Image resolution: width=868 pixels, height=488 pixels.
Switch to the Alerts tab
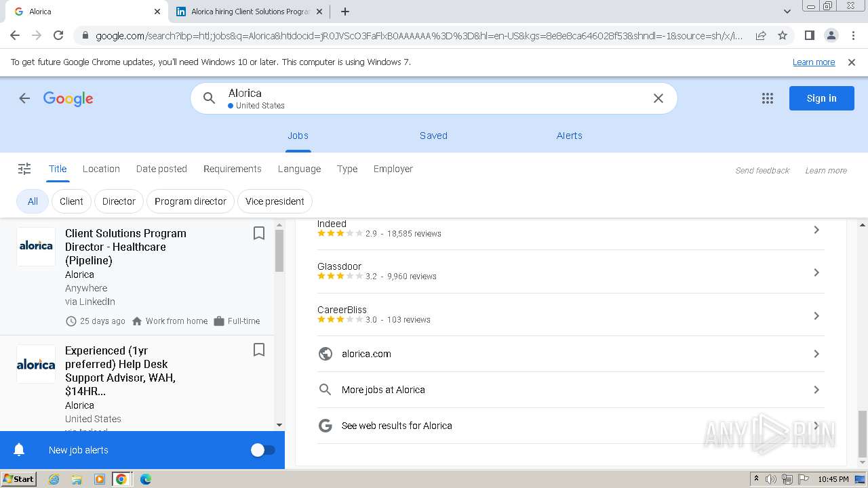point(569,136)
